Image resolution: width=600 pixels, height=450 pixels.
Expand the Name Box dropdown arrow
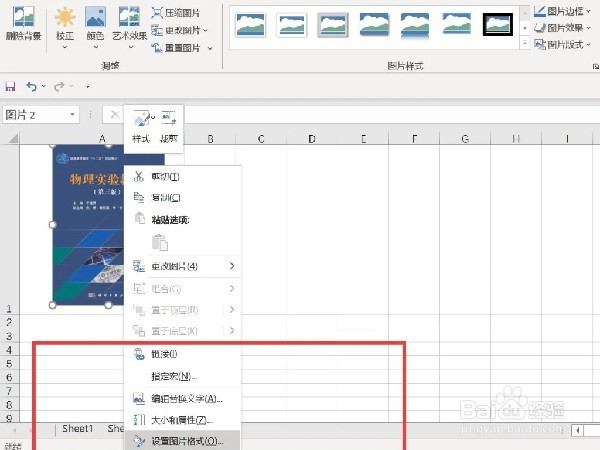[72, 114]
